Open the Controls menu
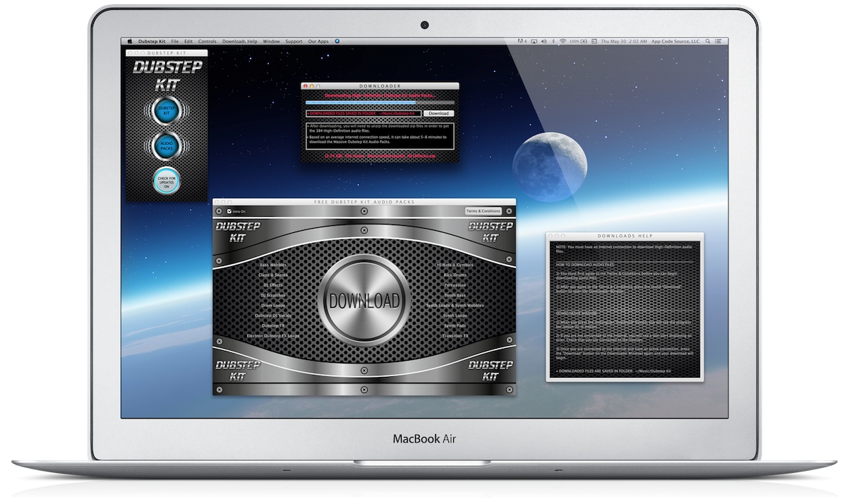Image resolution: width=847 pixels, height=504 pixels. [x=208, y=42]
